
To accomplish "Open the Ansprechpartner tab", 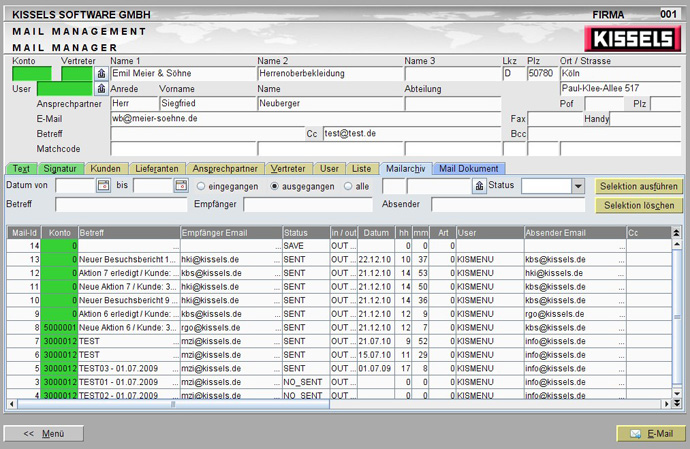I will (225, 169).
